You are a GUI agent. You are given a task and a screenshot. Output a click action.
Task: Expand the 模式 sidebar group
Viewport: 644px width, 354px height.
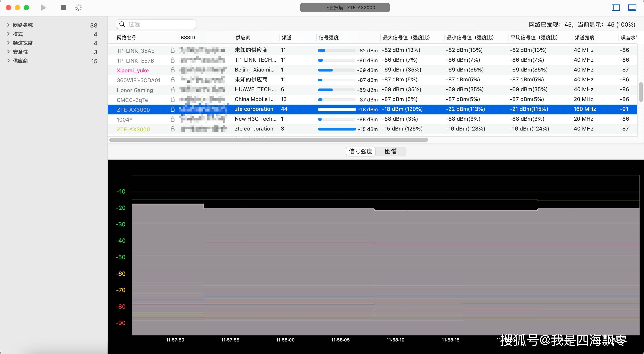click(x=8, y=34)
